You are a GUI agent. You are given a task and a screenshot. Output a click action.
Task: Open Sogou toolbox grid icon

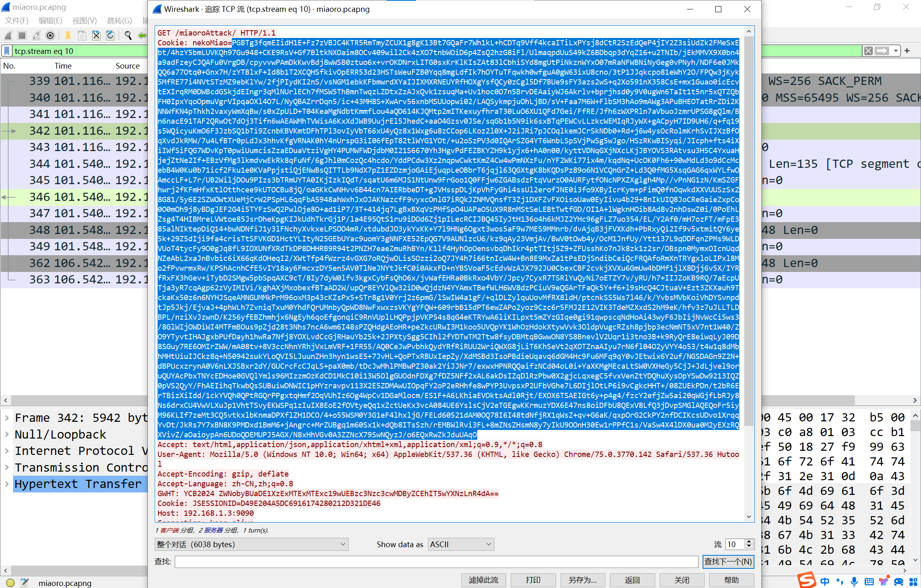[913, 581]
